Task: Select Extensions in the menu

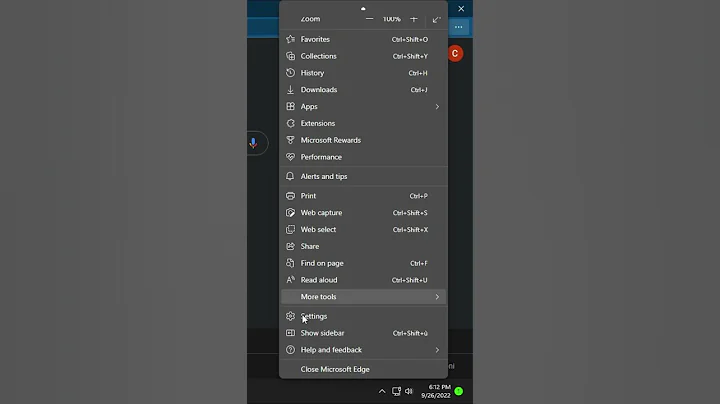Action: (x=363, y=123)
